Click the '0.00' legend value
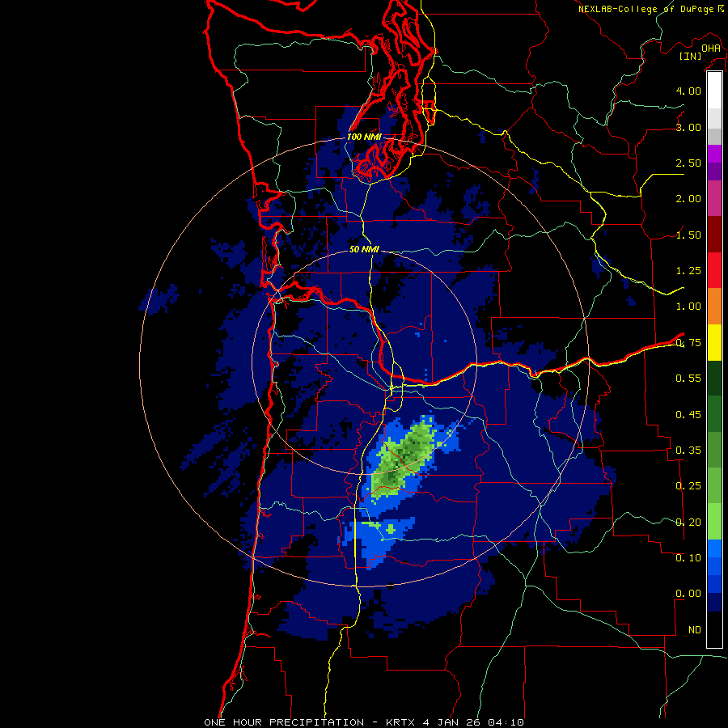This screenshot has height=728, width=728. pos(688,594)
